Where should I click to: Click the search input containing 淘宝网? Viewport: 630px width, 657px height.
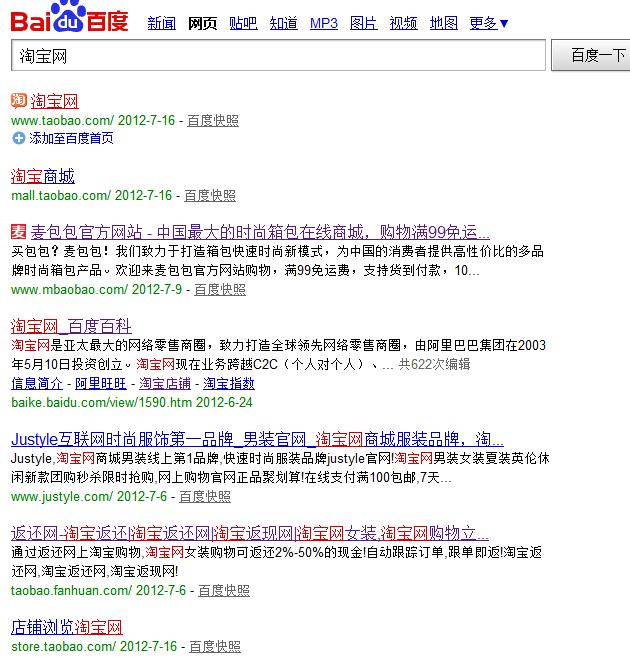coord(278,55)
